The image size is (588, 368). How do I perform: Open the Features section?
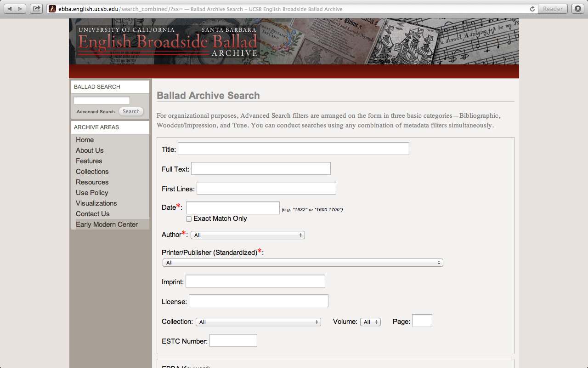[89, 161]
